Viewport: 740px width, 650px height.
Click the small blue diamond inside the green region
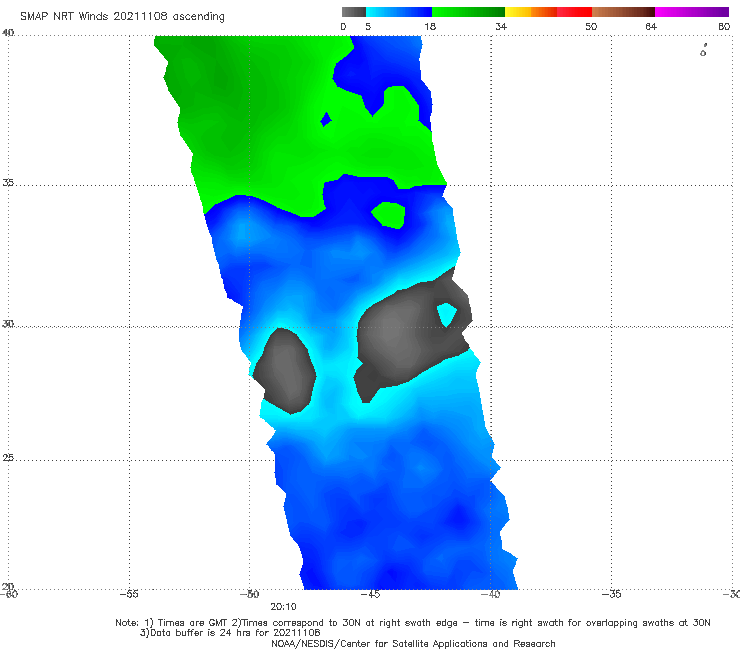pyautogui.click(x=326, y=119)
